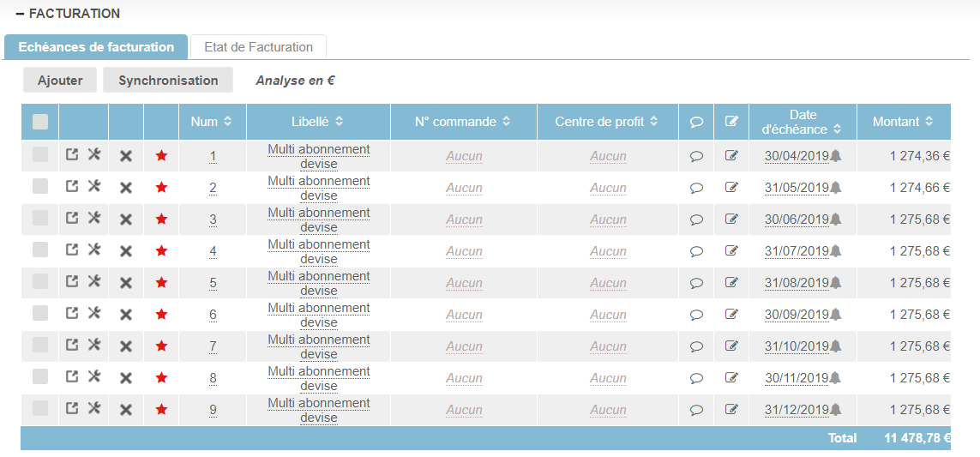Sort by Date d'échéance column header
This screenshot has width=980, height=457.
[803, 122]
